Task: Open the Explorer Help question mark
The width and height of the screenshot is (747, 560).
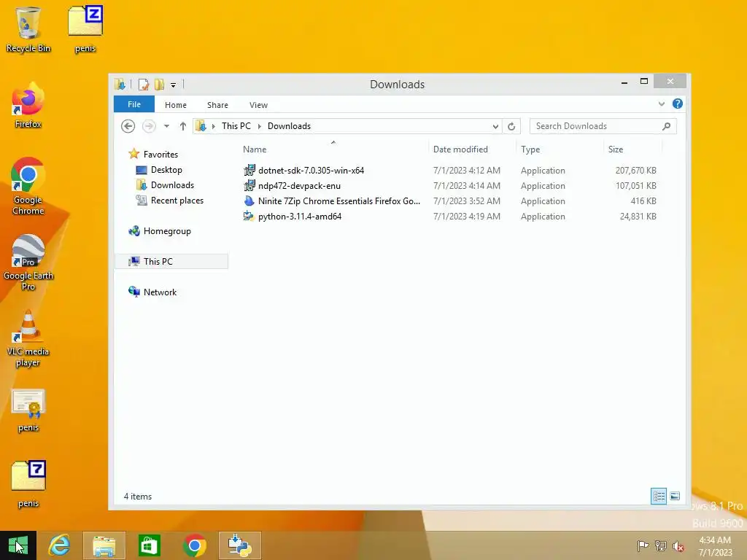Action: [678, 104]
